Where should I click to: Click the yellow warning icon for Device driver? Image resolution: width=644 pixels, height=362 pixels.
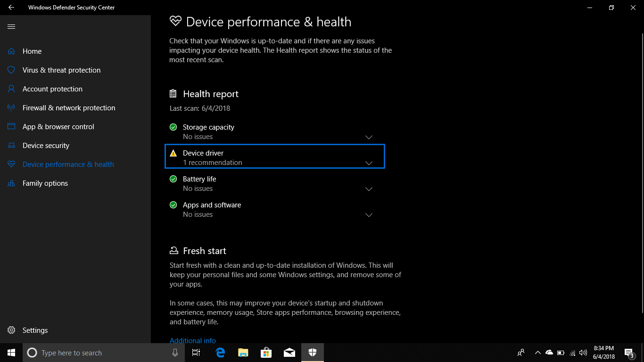click(173, 153)
